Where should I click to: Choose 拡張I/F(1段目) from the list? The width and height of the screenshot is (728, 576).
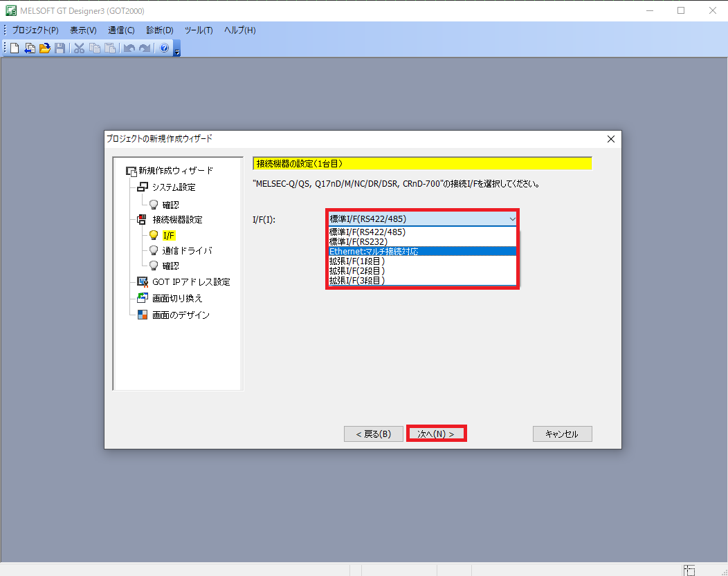(x=422, y=261)
